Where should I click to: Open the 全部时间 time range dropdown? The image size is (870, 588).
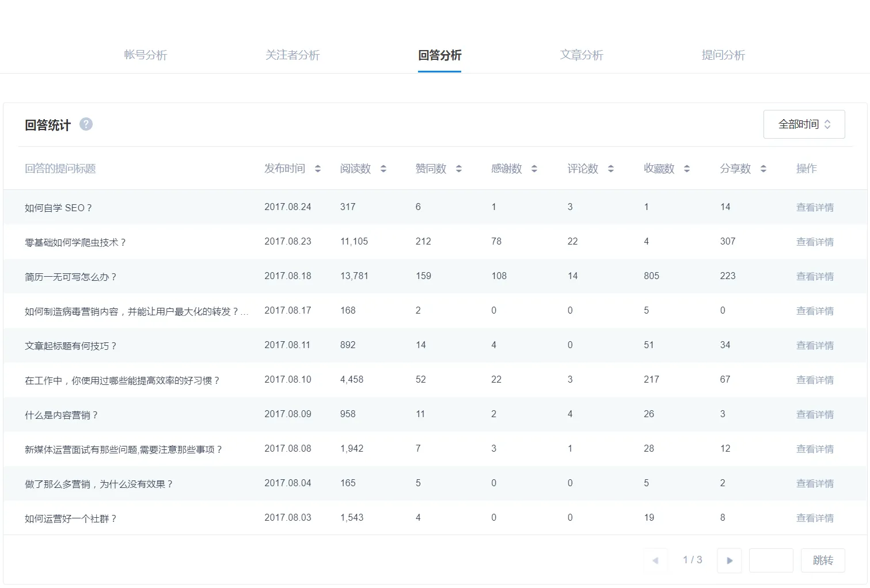[x=804, y=124]
